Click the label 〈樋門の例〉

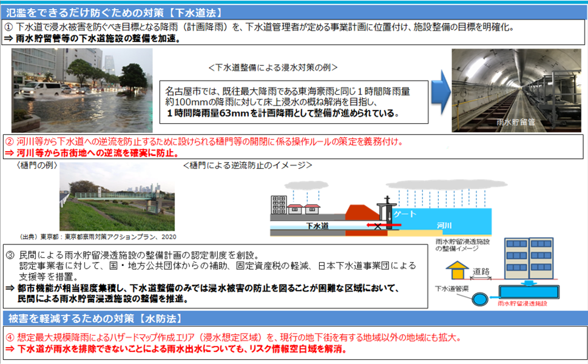pyautogui.click(x=37, y=166)
